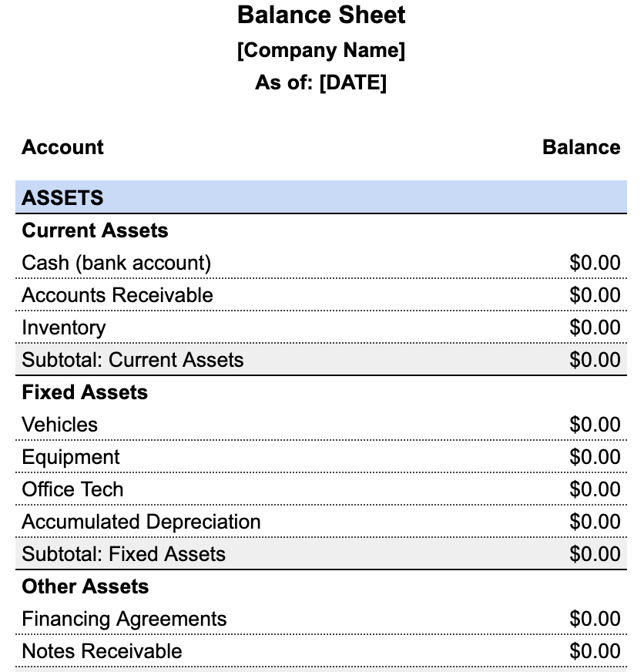Click the As of: [DATE] field
Viewport: 644px width, 672px height.
point(321,82)
